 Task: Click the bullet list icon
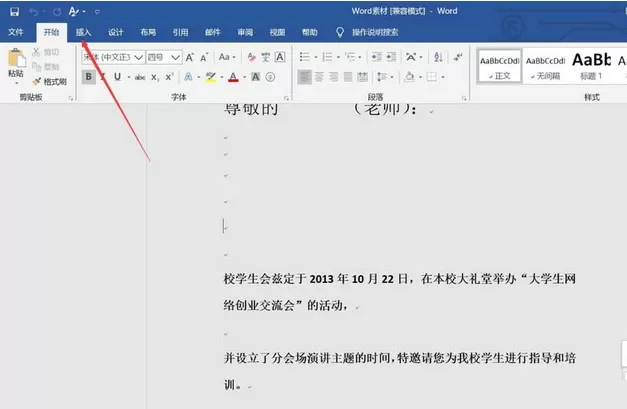tap(304, 57)
